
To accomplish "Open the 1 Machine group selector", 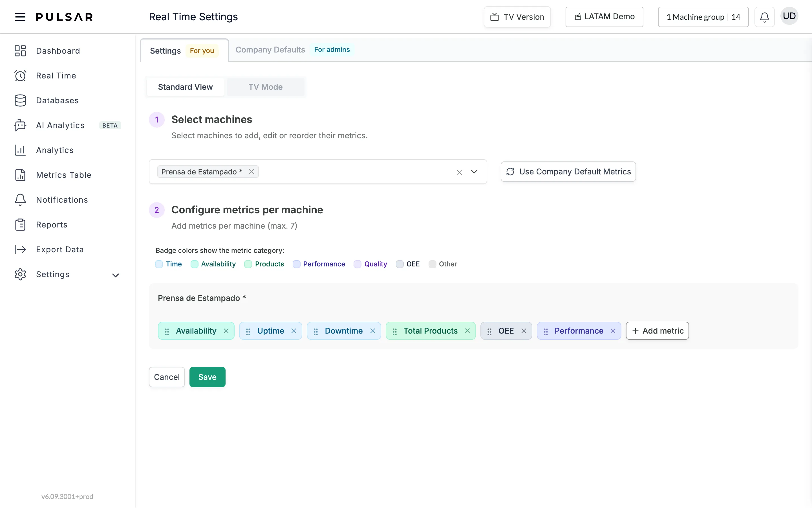I will (703, 17).
